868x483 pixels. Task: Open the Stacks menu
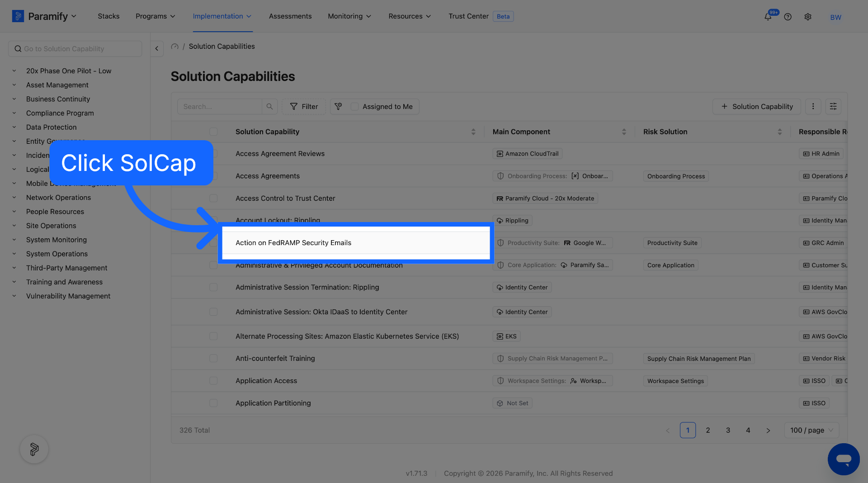(108, 16)
